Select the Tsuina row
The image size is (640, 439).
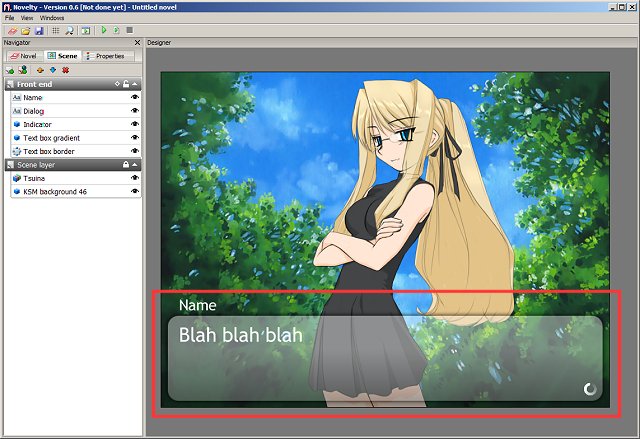click(76, 178)
